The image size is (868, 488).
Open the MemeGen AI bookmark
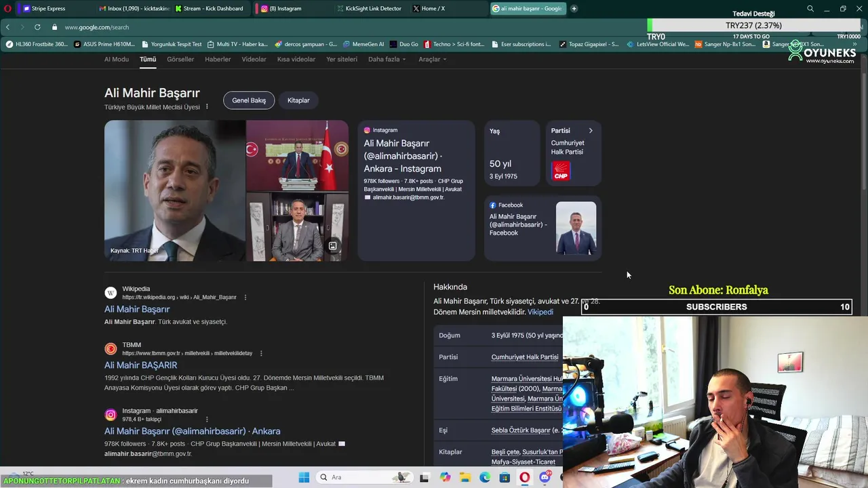363,44
